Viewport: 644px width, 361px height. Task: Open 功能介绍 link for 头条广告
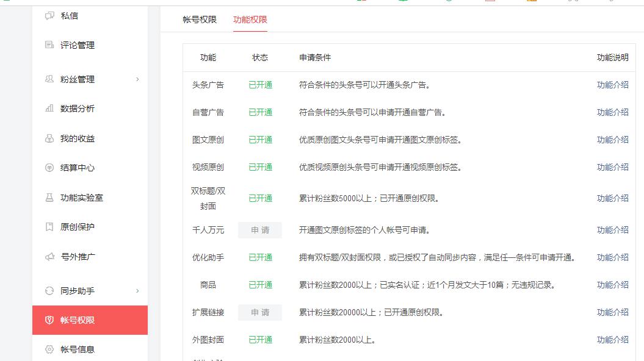pos(612,85)
